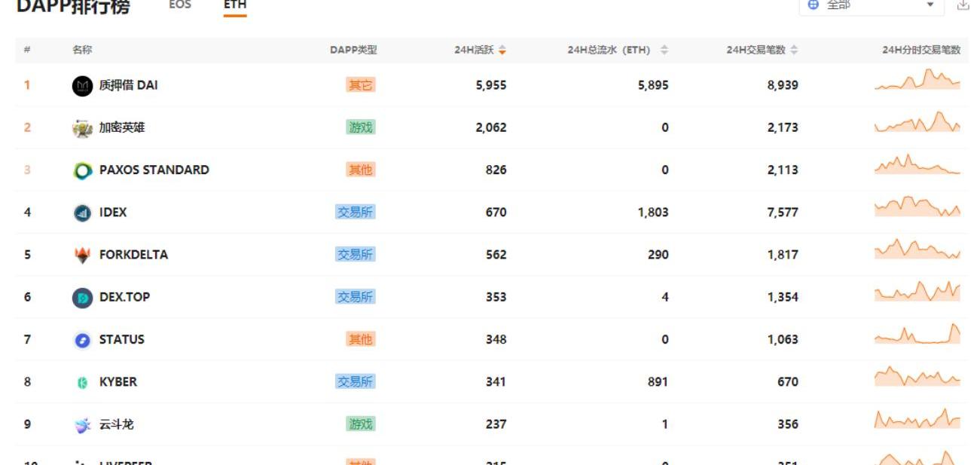Image resolution: width=980 pixels, height=465 pixels.
Task: Click the 5,955 active users value
Action: [491, 85]
